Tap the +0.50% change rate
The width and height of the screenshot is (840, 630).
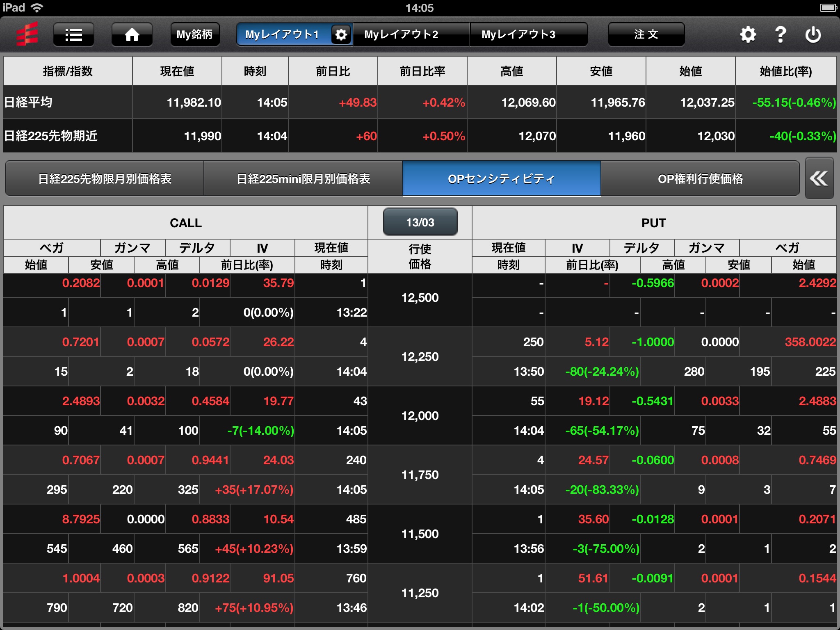pyautogui.click(x=444, y=136)
